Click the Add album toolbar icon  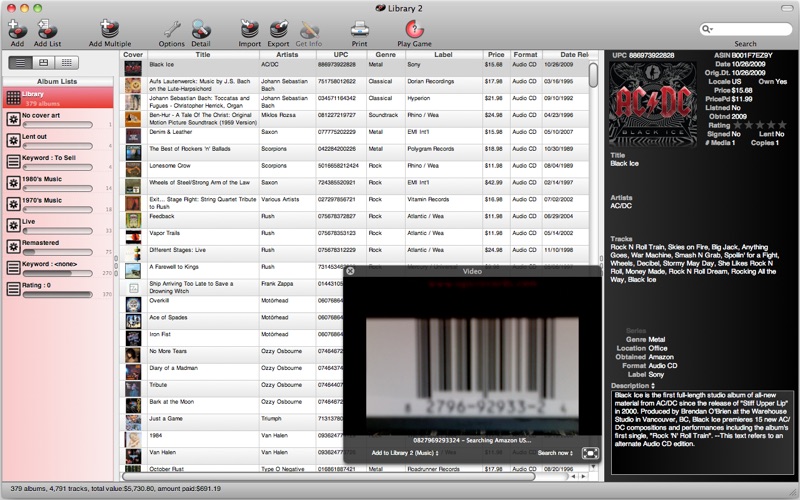pyautogui.click(x=17, y=30)
